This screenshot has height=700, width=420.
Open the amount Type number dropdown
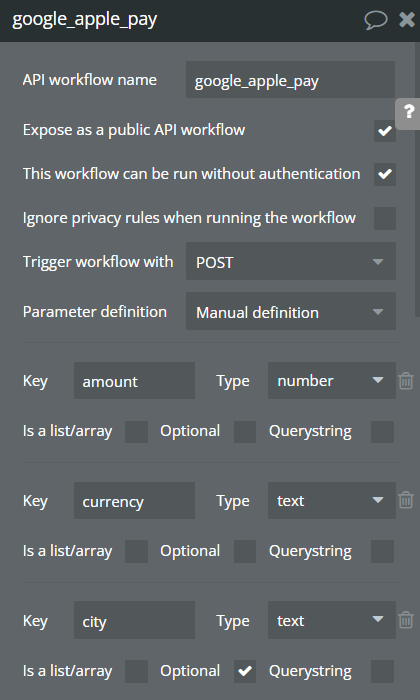coord(332,381)
